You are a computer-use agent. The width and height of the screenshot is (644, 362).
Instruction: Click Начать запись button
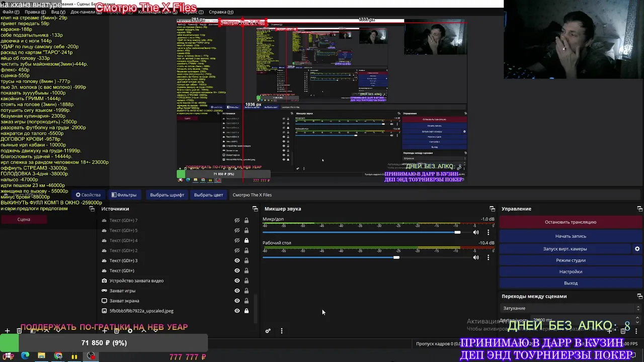click(x=571, y=236)
